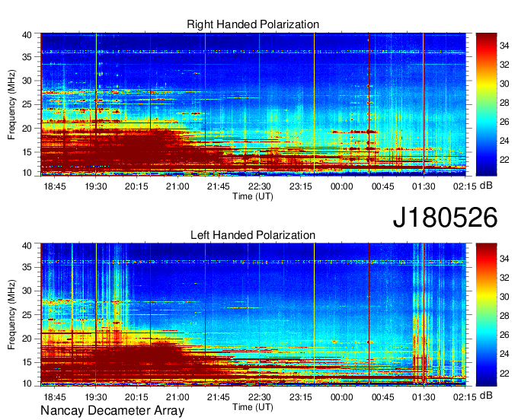Click the 15 MHz tick on upper frequency axis
Image resolution: width=518 pixels, height=420 pixels.
[x=27, y=152]
